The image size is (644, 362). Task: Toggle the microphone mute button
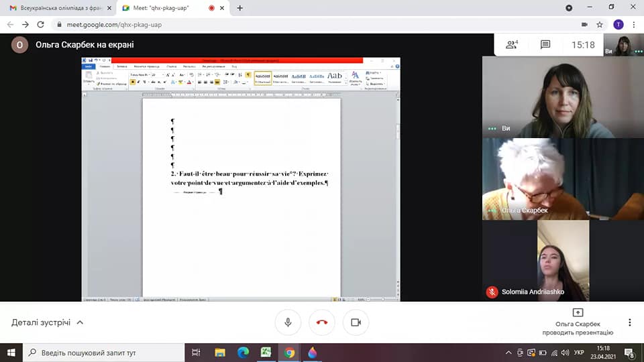pos(288,322)
